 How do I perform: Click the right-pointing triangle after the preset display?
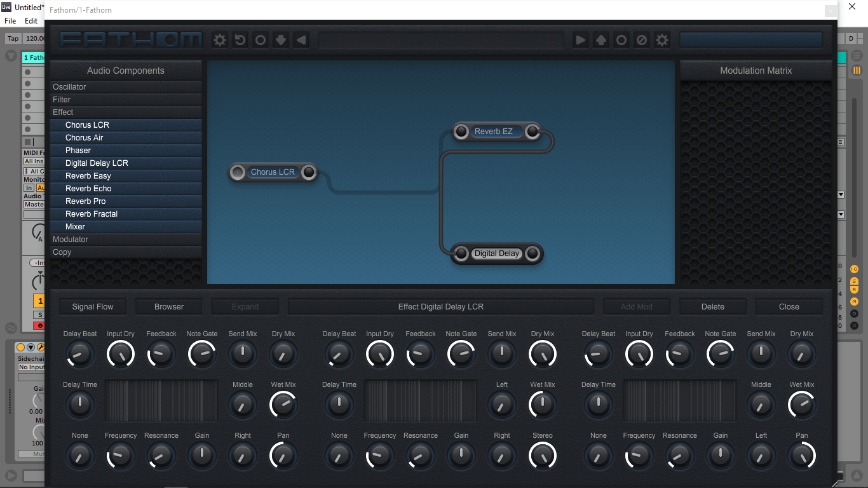point(581,40)
